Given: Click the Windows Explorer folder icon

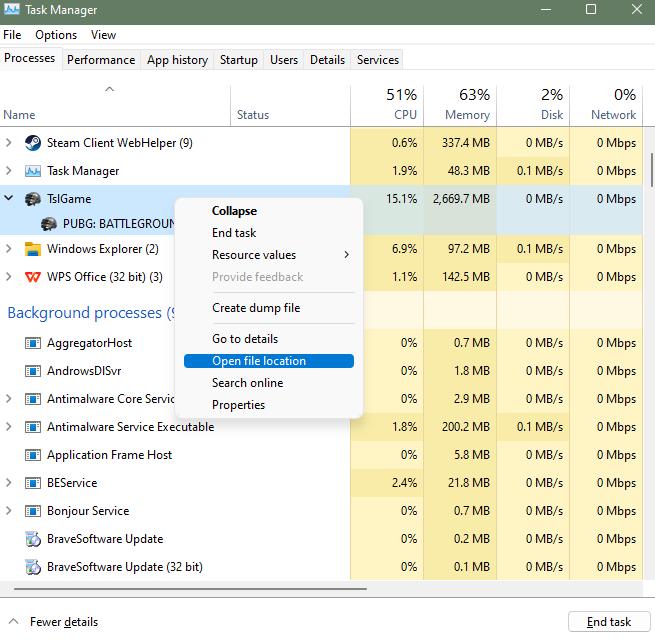Looking at the screenshot, I should click(33, 249).
